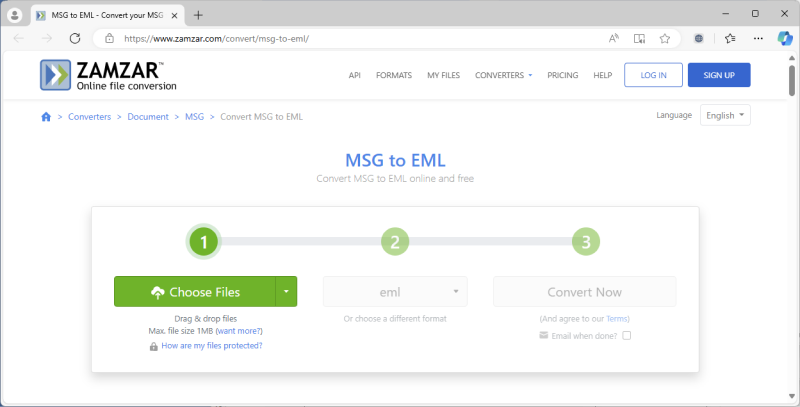Screen dimensions: 800x407
Task: Open How are my files protected link
Action: click(212, 346)
